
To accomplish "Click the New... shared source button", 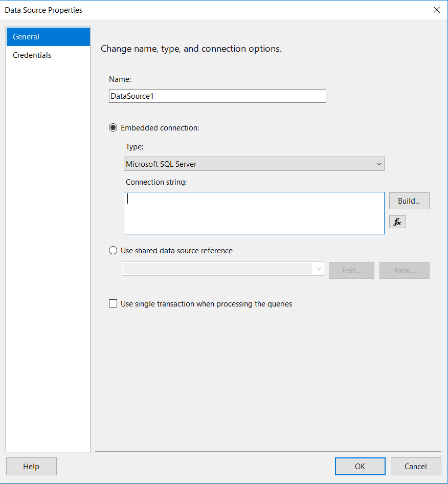I will click(x=404, y=271).
